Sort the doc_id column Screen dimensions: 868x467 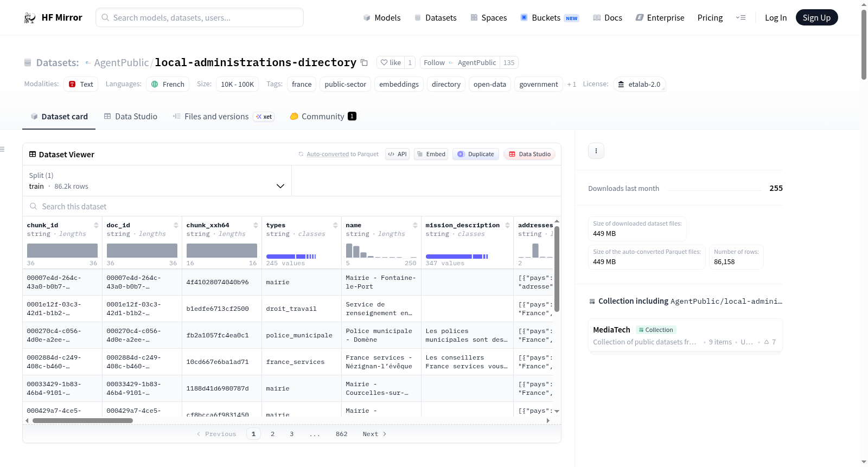click(x=176, y=225)
